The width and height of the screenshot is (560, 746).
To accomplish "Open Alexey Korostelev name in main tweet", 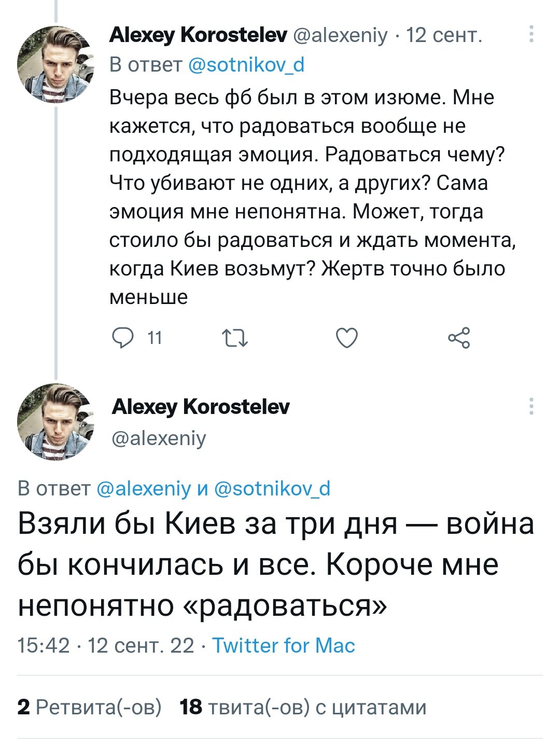I will 201,407.
